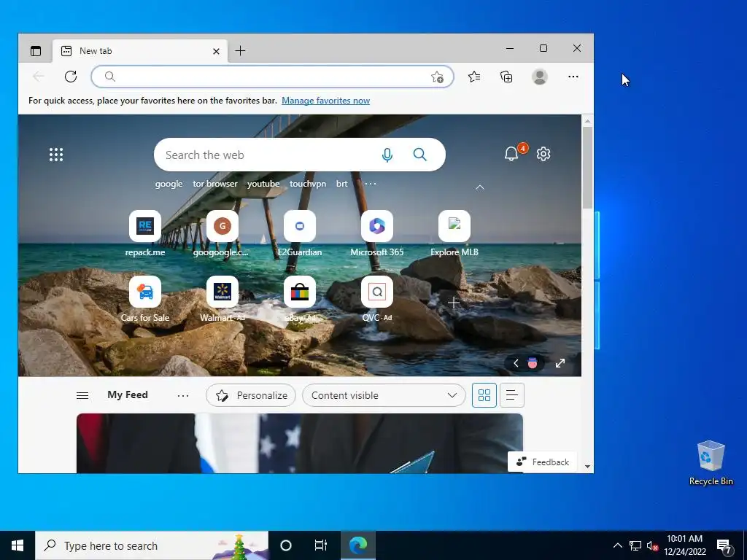Open feed hamburger menu
The image size is (747, 560).
click(82, 395)
